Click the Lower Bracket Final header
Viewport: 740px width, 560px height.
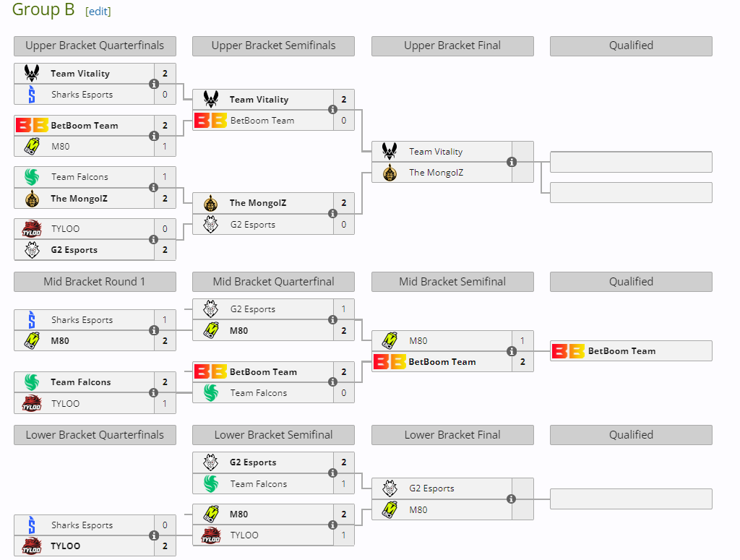pyautogui.click(x=452, y=435)
